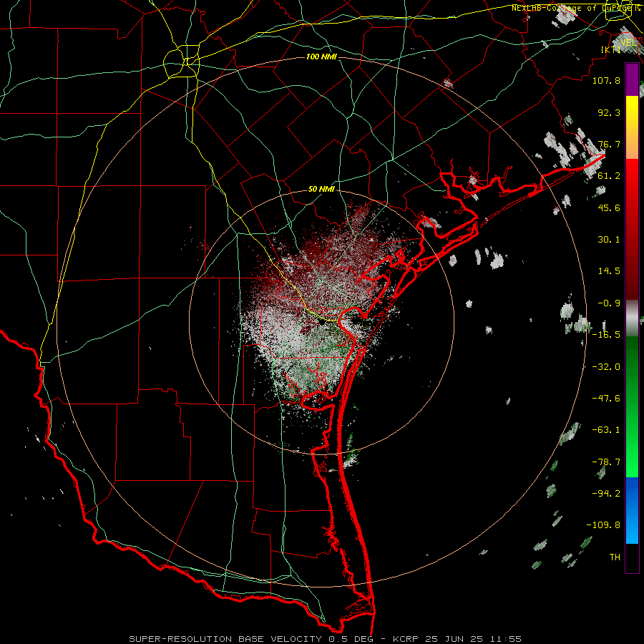The height and width of the screenshot is (644, 644).
Task: Click the -16.5 velocity scale value
Action: pos(606,335)
